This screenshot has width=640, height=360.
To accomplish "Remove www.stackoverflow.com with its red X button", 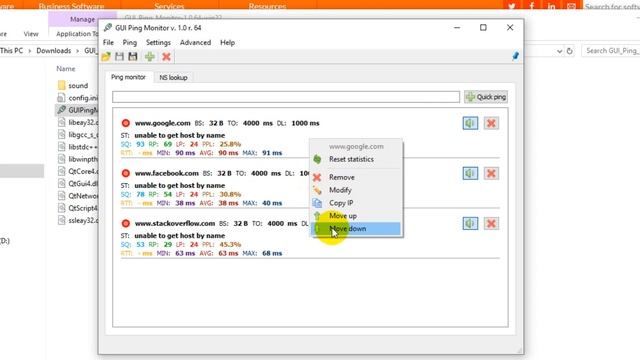I will point(491,223).
